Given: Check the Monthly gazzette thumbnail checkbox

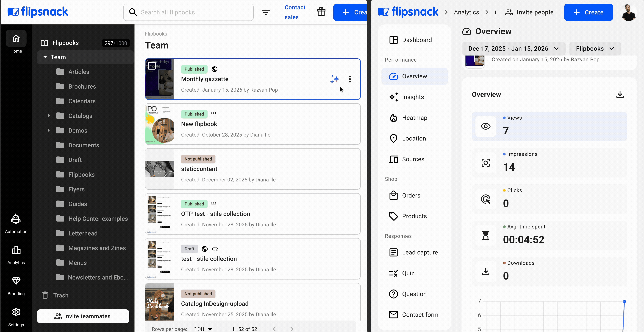Looking at the screenshot, I should (x=152, y=66).
